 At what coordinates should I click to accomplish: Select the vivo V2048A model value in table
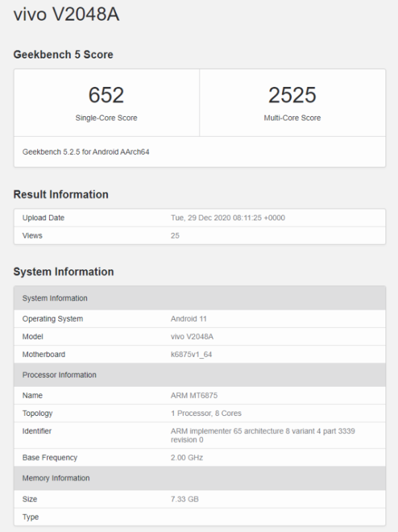[192, 336]
